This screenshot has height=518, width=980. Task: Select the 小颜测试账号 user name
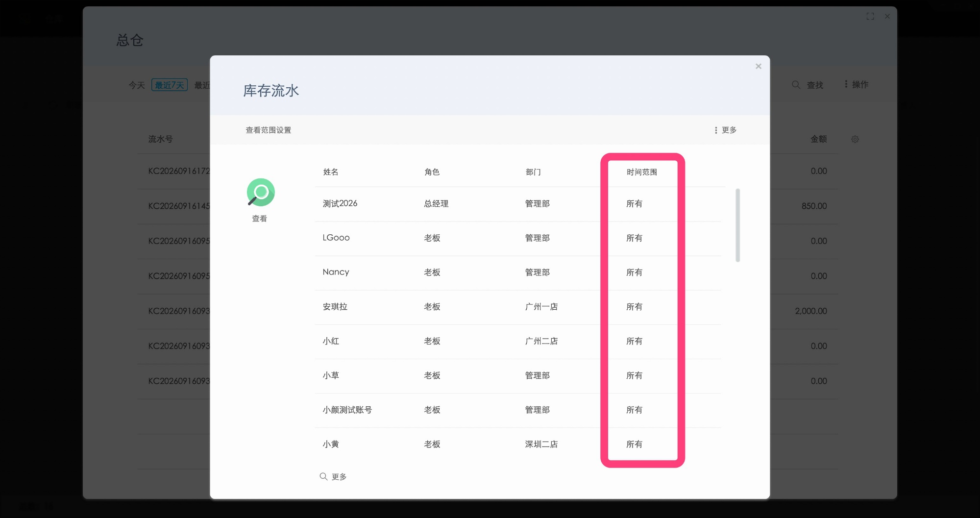(347, 410)
